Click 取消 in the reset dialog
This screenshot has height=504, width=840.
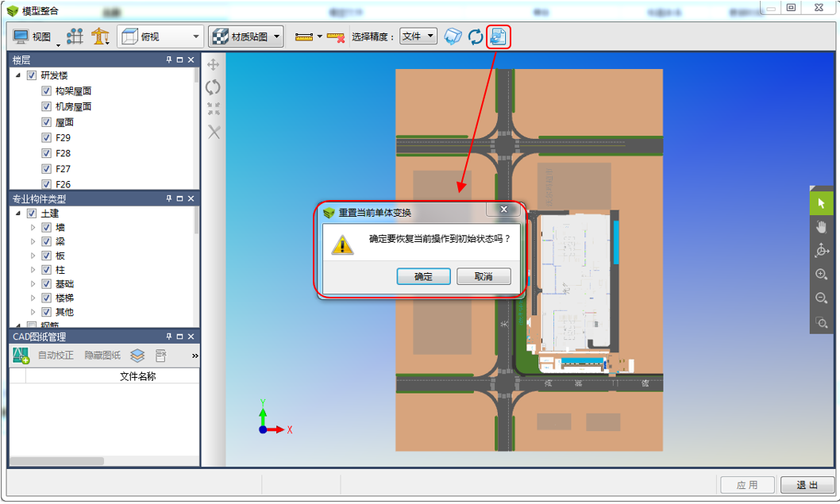click(x=484, y=276)
